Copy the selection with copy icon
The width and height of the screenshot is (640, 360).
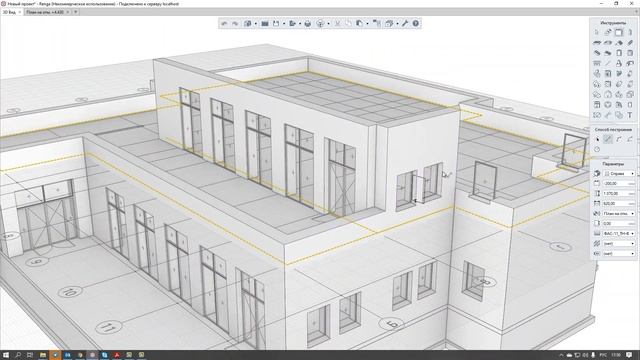click(348, 24)
